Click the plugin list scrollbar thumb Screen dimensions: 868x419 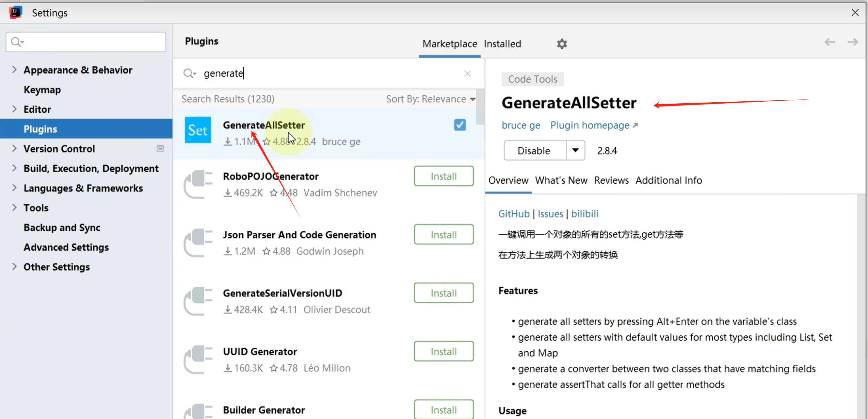(x=480, y=107)
